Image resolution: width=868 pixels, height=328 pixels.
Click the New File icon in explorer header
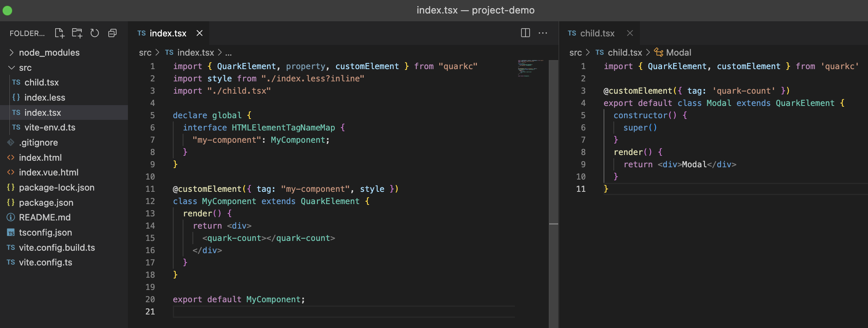[60, 33]
